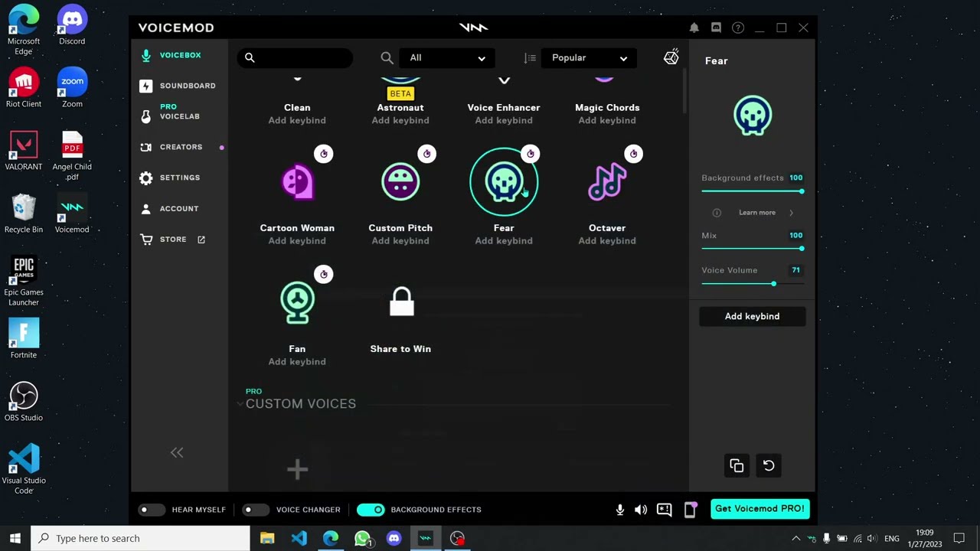Image resolution: width=980 pixels, height=551 pixels.
Task: Click Get Voicemod PRO button
Action: (759, 509)
